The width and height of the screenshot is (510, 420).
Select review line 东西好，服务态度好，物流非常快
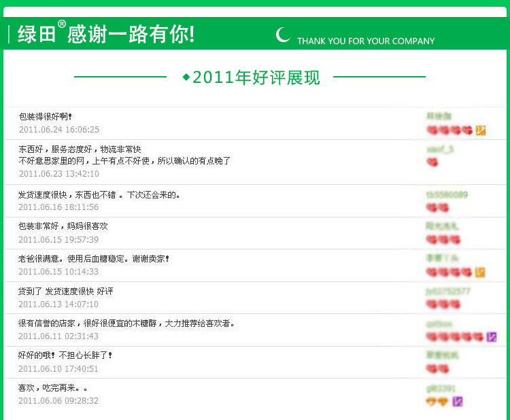(x=80, y=150)
